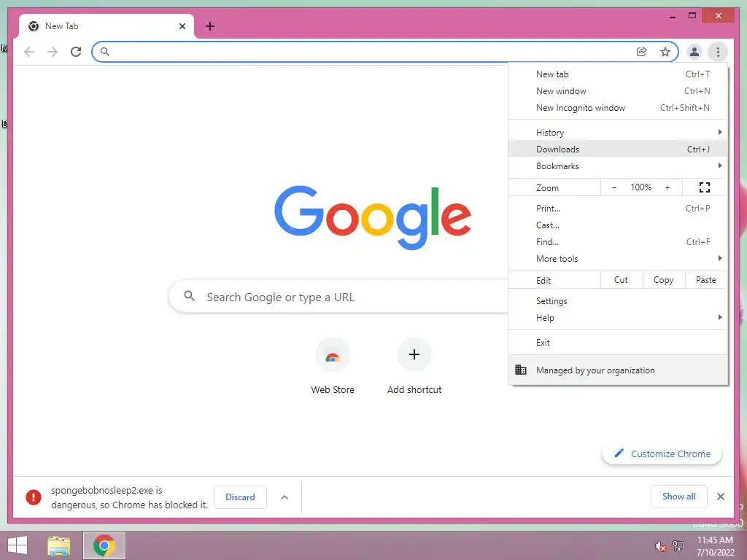Choose Print... from the menu
This screenshot has width=747, height=560.
(x=618, y=208)
